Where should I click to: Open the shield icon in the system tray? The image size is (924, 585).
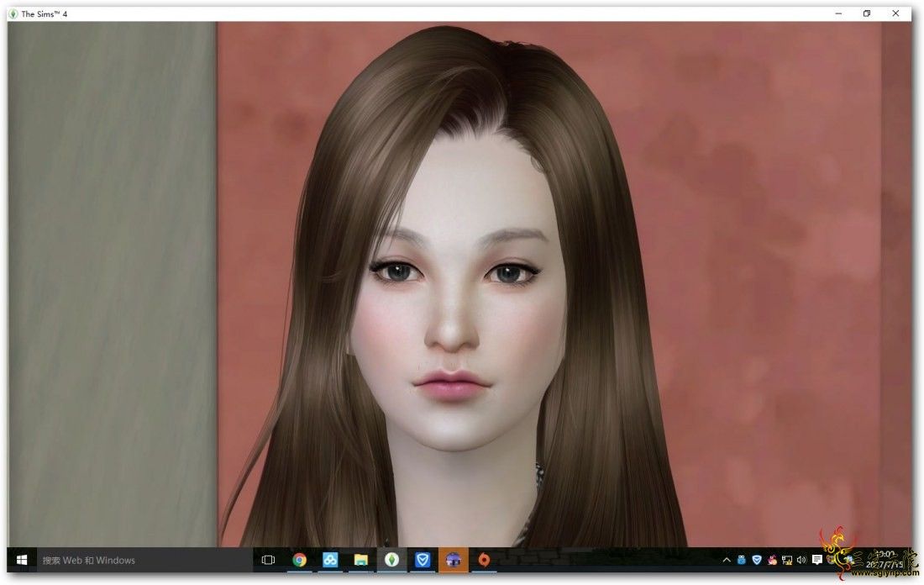757,560
